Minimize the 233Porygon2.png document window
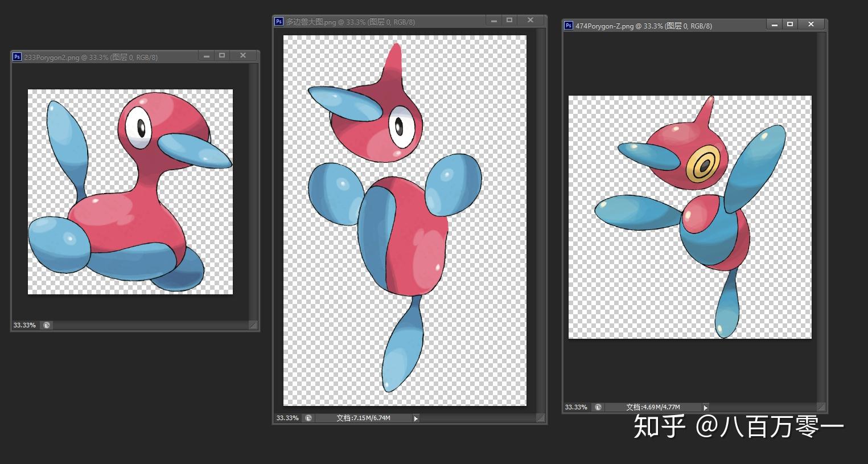This screenshot has width=868, height=464. 206,56
